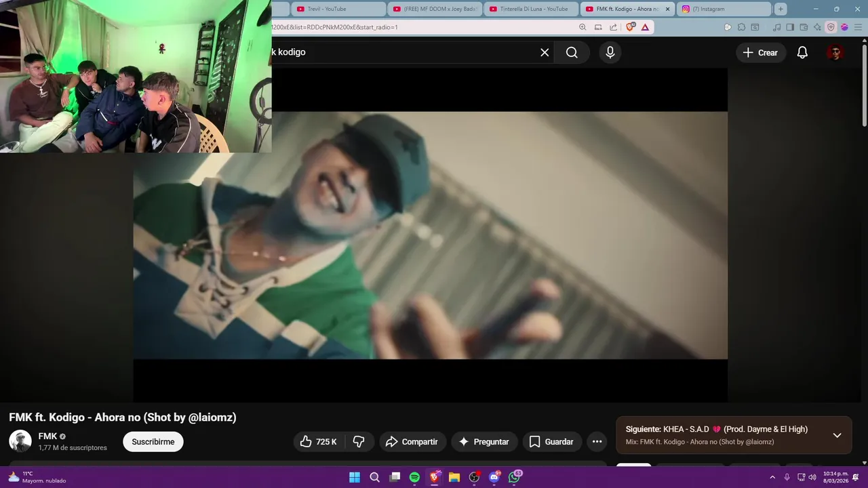868x488 pixels.
Task: Open more actions three-dot menu
Action: [x=597, y=442]
